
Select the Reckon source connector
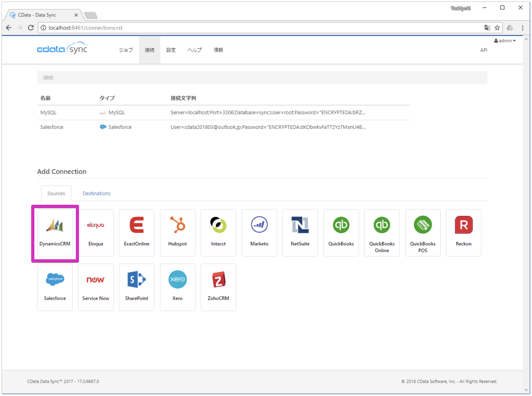[463, 232]
